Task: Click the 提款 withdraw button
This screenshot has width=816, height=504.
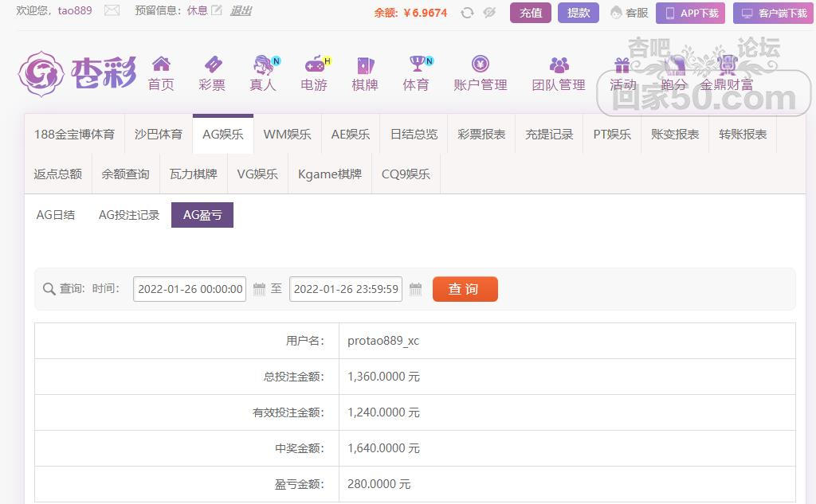Action: click(x=579, y=13)
